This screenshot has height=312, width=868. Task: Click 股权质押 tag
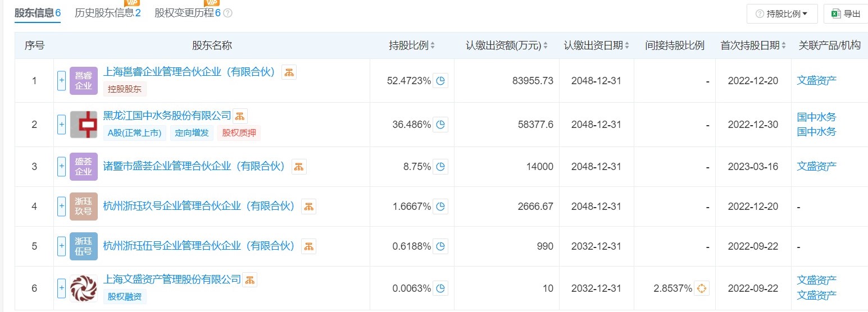[239, 133]
